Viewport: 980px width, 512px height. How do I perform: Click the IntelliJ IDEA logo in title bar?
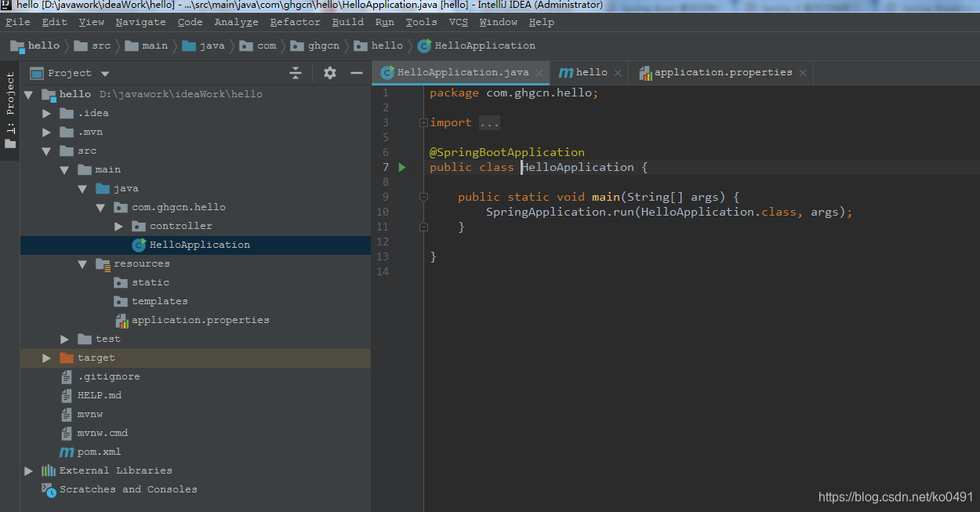(6, 5)
